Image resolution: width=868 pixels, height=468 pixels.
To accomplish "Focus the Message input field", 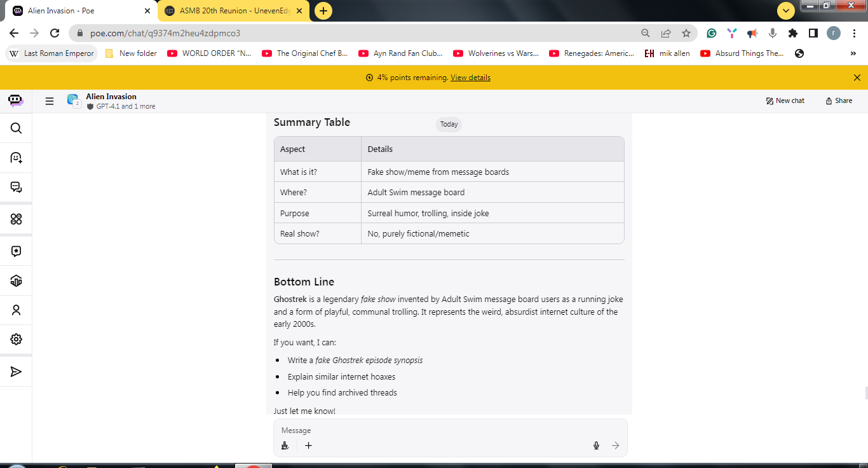I will click(450, 430).
